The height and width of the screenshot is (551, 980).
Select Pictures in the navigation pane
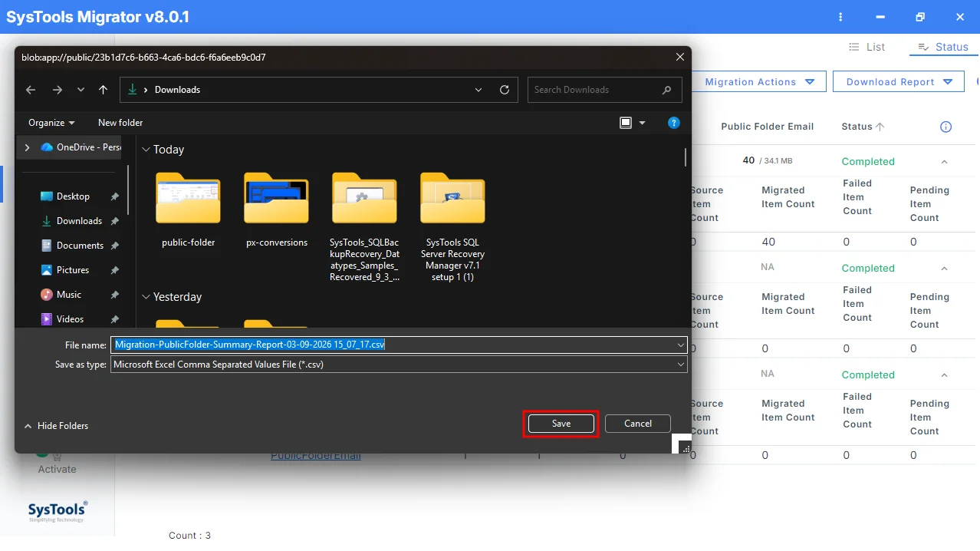tap(73, 270)
